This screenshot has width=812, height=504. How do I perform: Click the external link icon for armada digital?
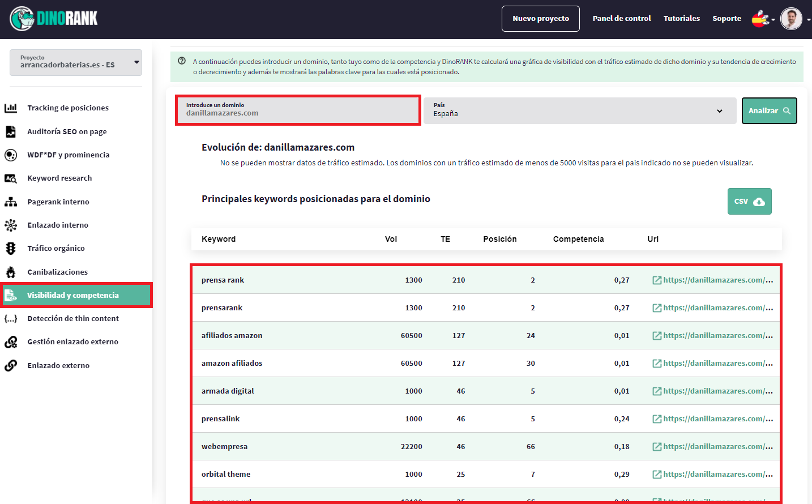[x=657, y=391]
